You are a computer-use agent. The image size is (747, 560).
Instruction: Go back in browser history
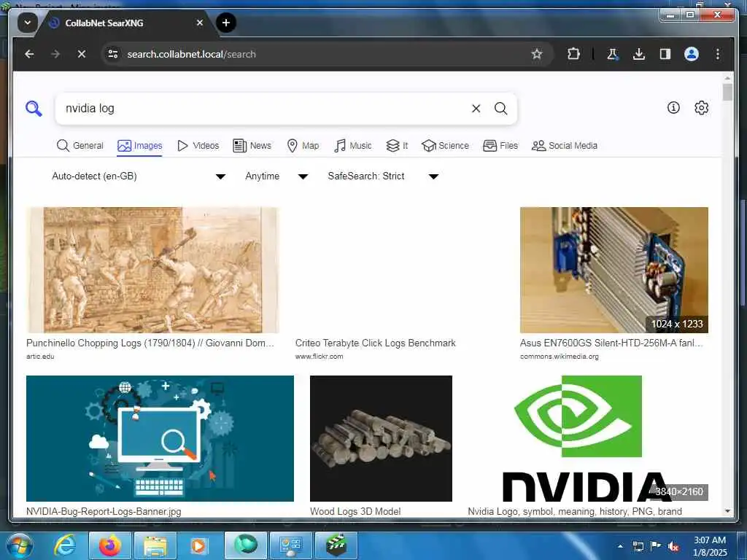pyautogui.click(x=29, y=54)
